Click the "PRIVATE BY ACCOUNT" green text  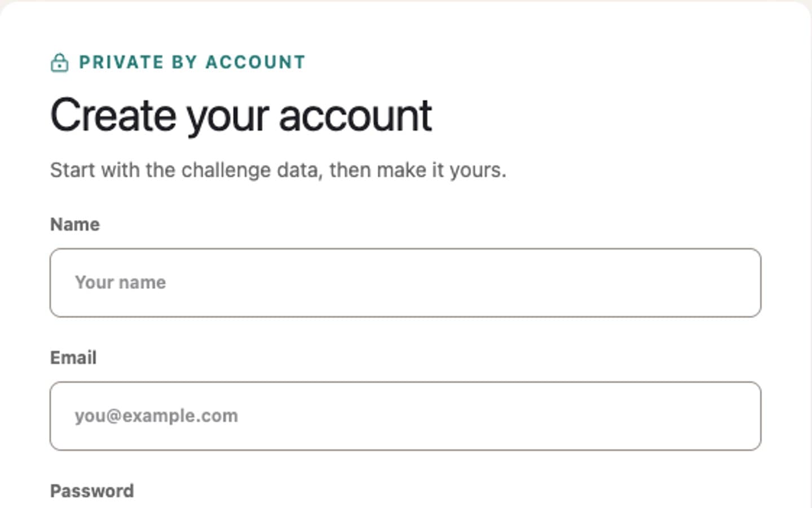192,62
